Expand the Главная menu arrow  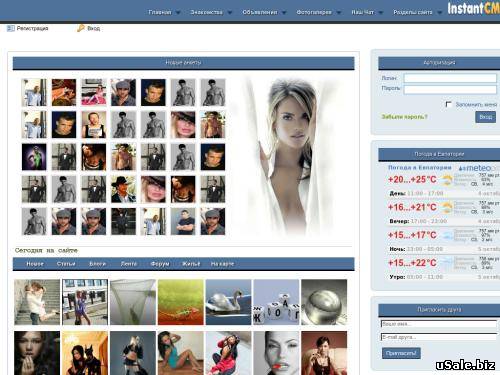click(x=178, y=13)
